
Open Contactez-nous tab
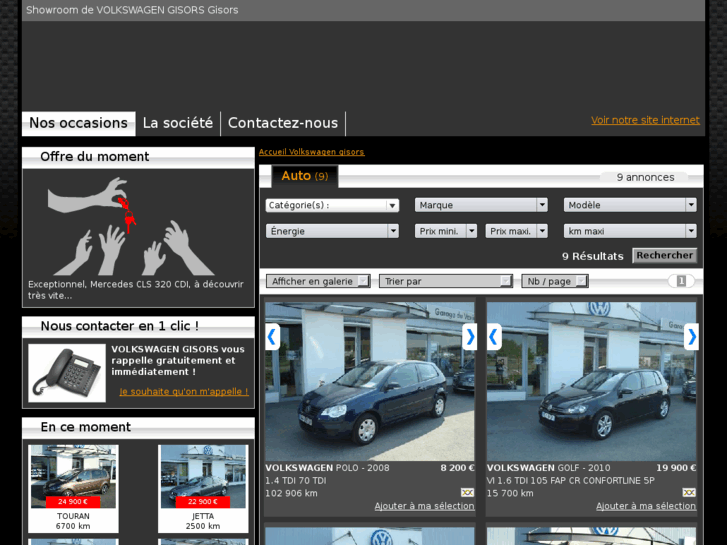[283, 123]
